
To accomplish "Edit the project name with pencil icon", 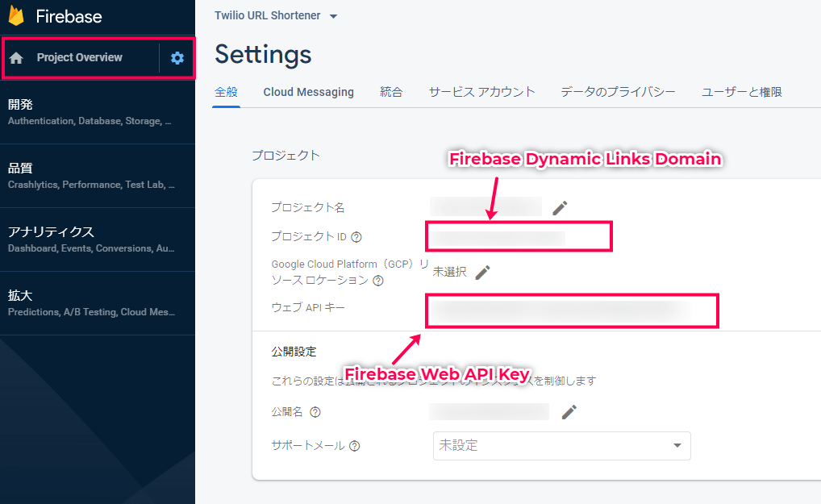I will [x=560, y=208].
